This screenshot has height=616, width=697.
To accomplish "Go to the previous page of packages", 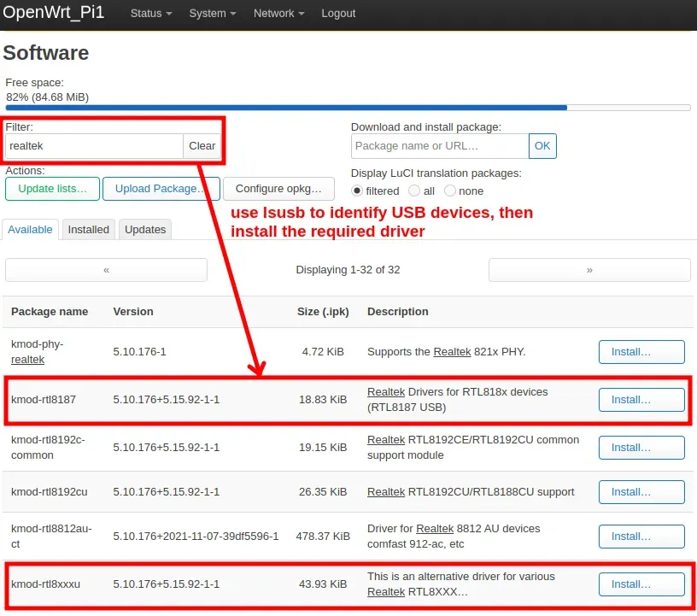I will pos(106,270).
